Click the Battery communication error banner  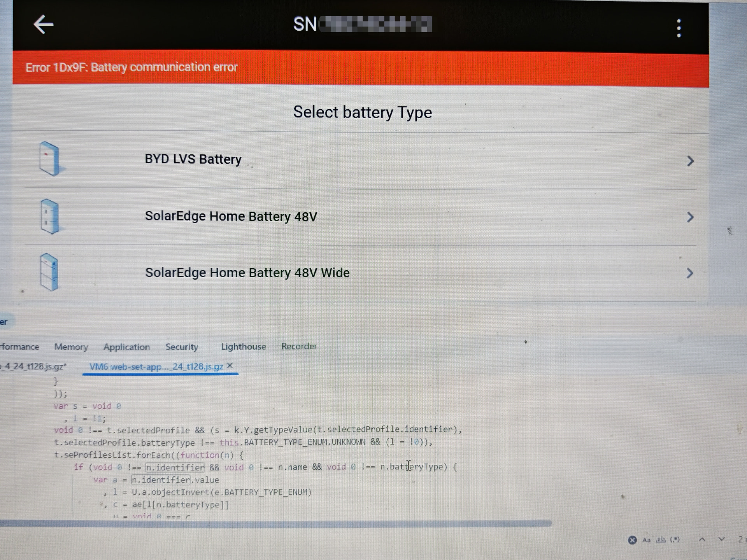(360, 68)
